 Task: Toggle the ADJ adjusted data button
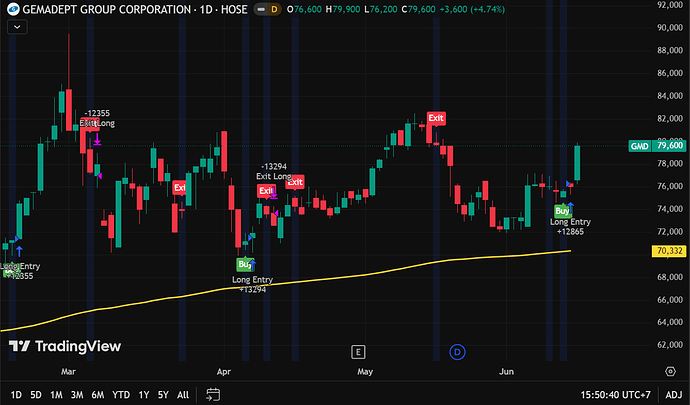tap(674, 395)
